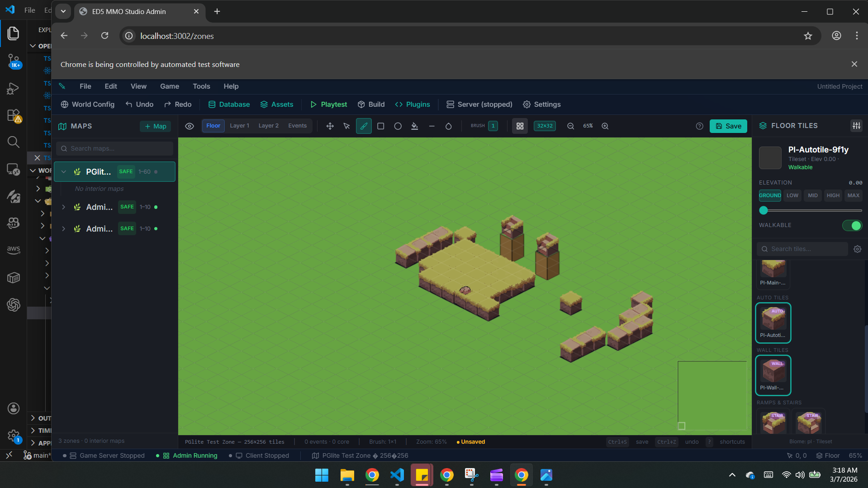Select the move/pan tool
Viewport: 868px width, 488px height.
click(x=330, y=126)
